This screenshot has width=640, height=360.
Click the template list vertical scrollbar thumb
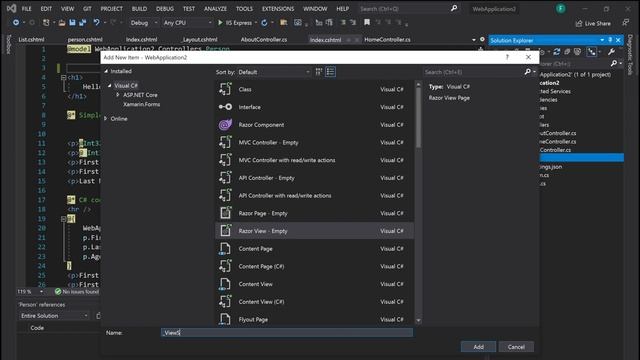418,118
